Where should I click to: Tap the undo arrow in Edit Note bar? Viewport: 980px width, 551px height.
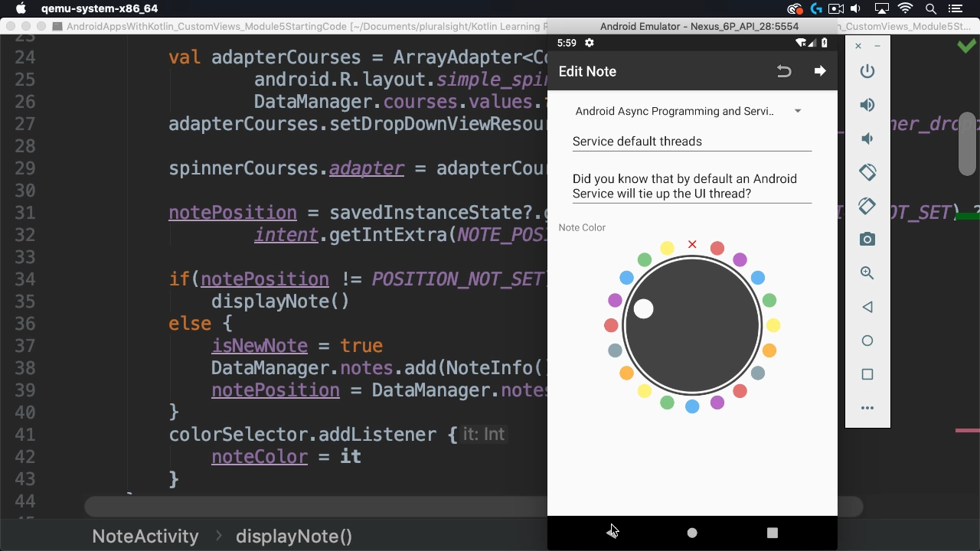click(x=783, y=71)
